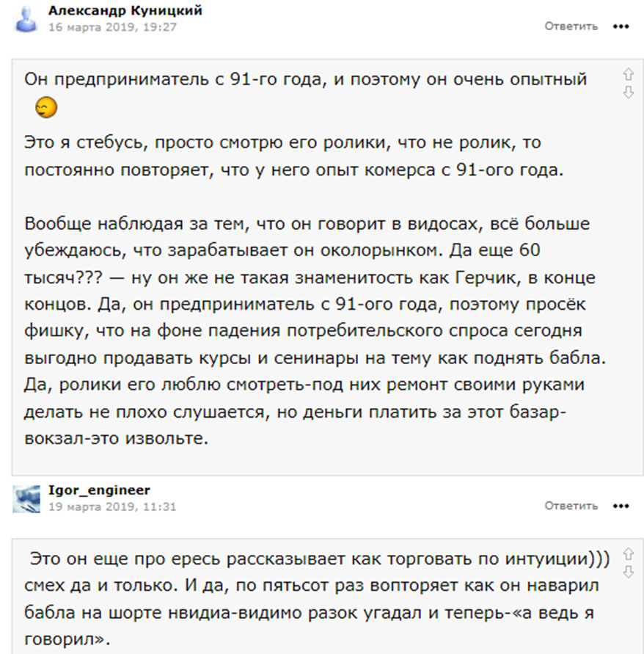Downvote Igor_engineer's comment

click(x=628, y=571)
